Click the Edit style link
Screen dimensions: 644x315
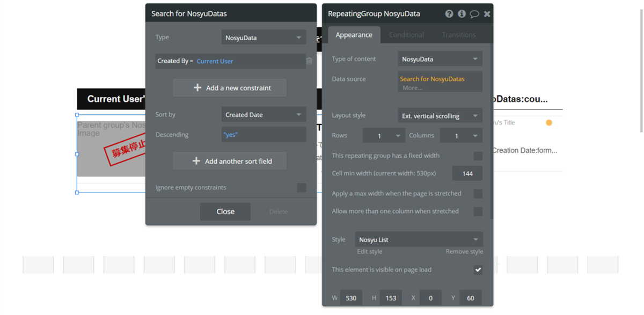pos(370,252)
